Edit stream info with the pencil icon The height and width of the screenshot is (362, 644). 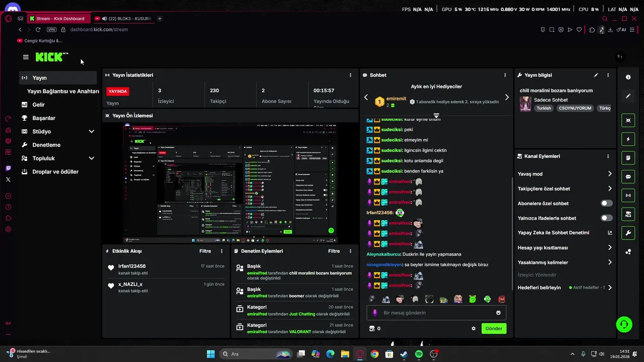tap(596, 75)
